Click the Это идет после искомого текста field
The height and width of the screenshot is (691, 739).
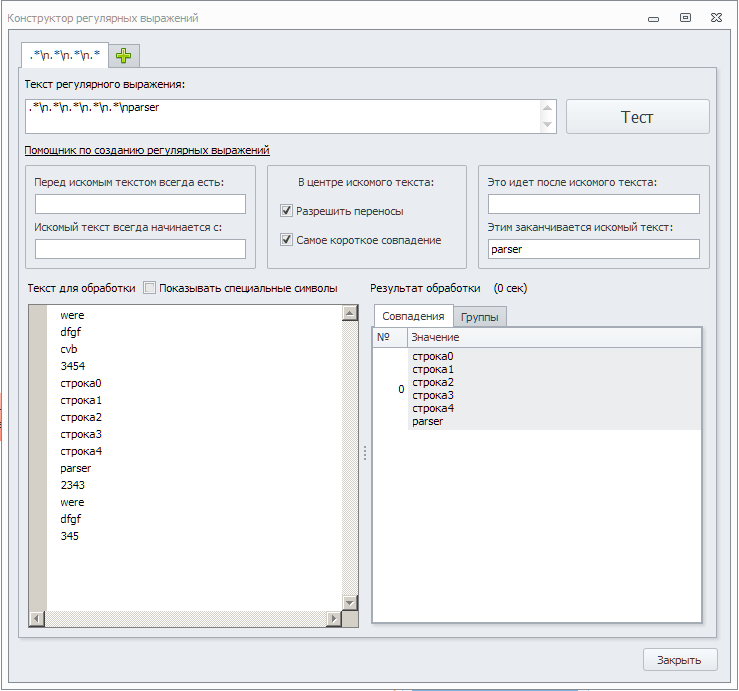pos(593,204)
